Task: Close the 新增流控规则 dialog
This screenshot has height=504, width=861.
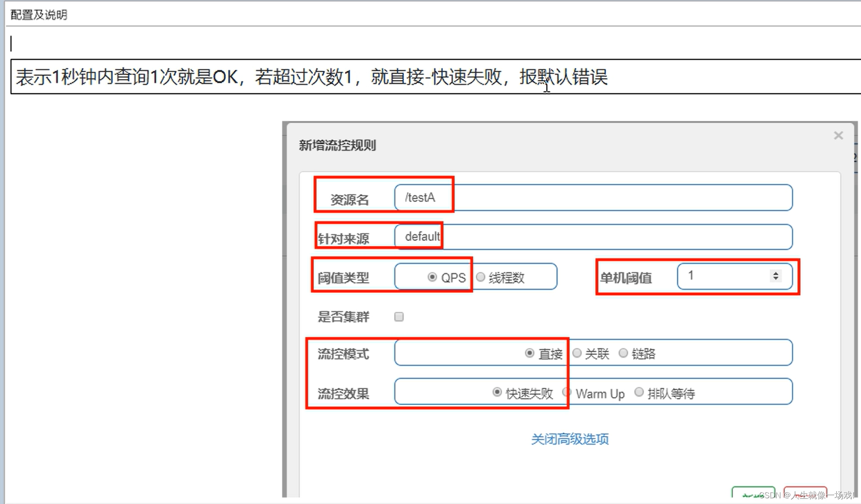Action: click(838, 135)
